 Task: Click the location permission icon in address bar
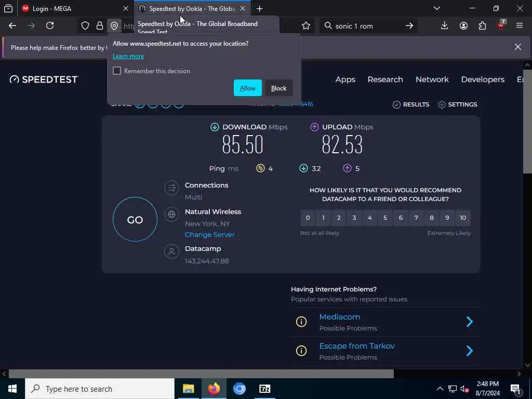[x=114, y=26]
